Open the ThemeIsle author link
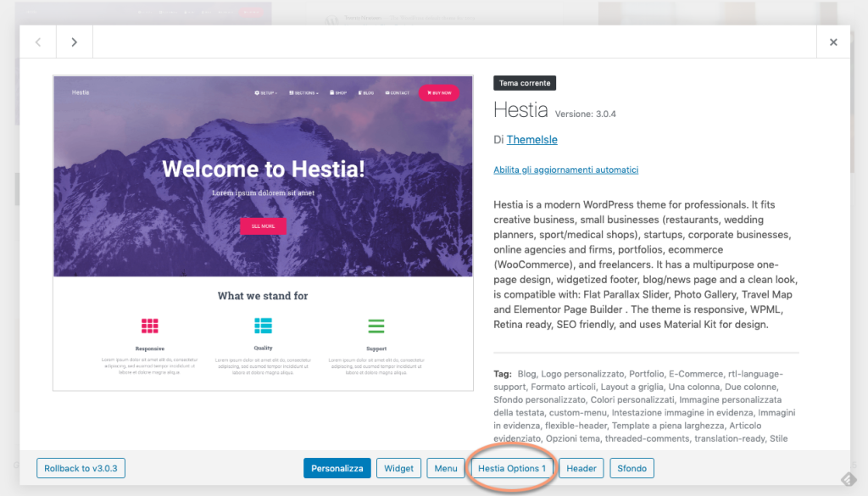Screen dimensions: 868x496 (531, 140)
